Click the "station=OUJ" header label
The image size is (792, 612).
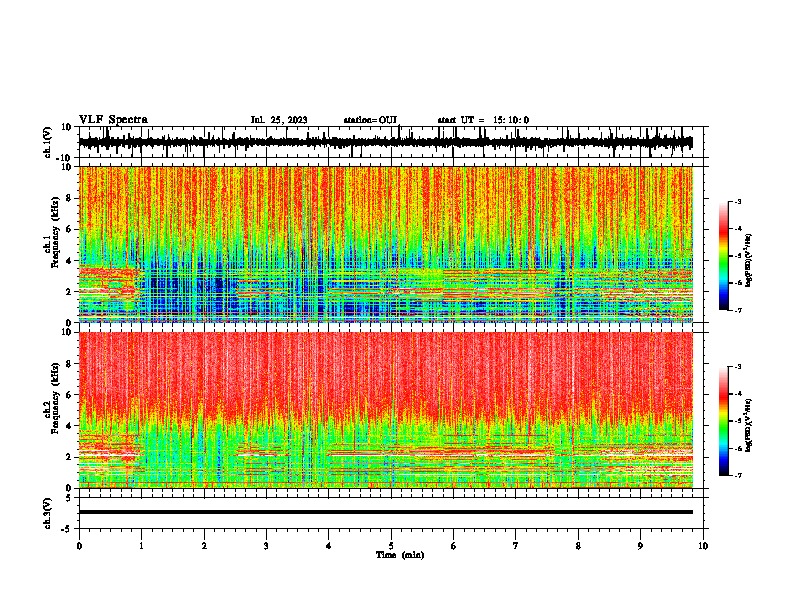click(371, 120)
